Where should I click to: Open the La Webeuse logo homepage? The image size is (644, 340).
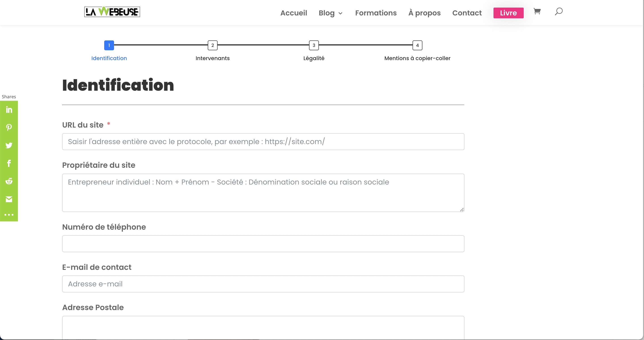(112, 12)
